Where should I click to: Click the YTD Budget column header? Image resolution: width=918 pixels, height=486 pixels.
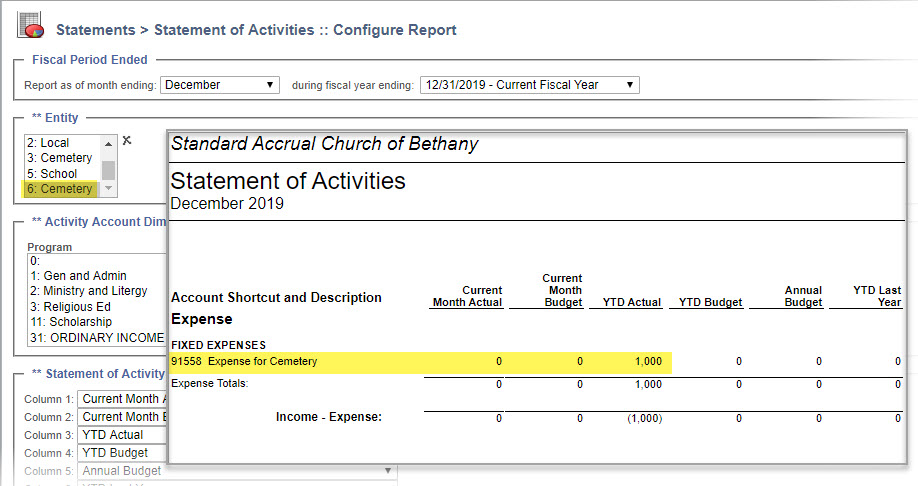[711, 303]
